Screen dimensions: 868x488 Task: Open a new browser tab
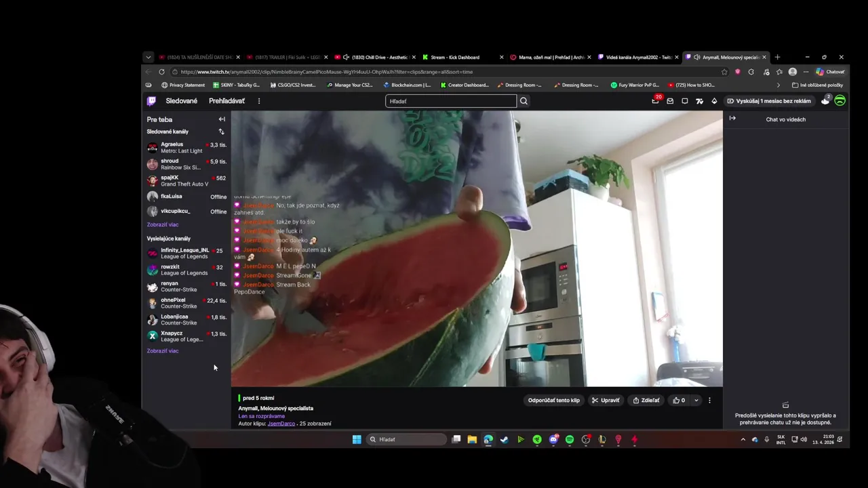(777, 58)
